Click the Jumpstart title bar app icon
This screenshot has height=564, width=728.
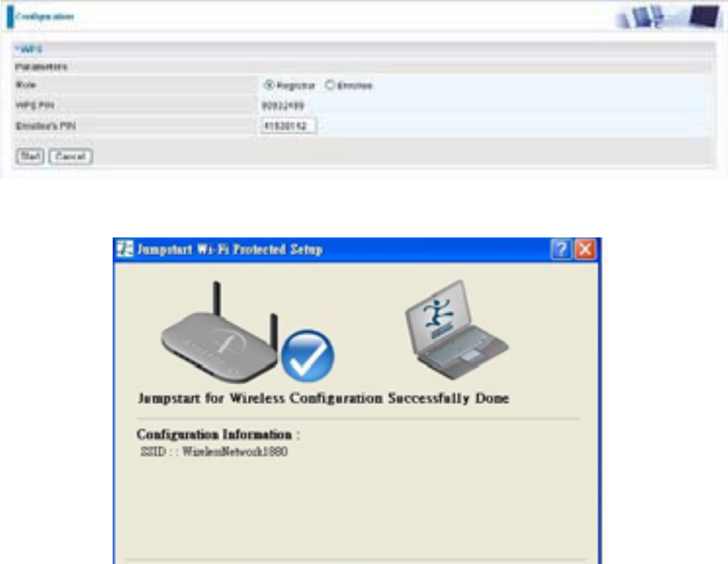click(x=125, y=249)
